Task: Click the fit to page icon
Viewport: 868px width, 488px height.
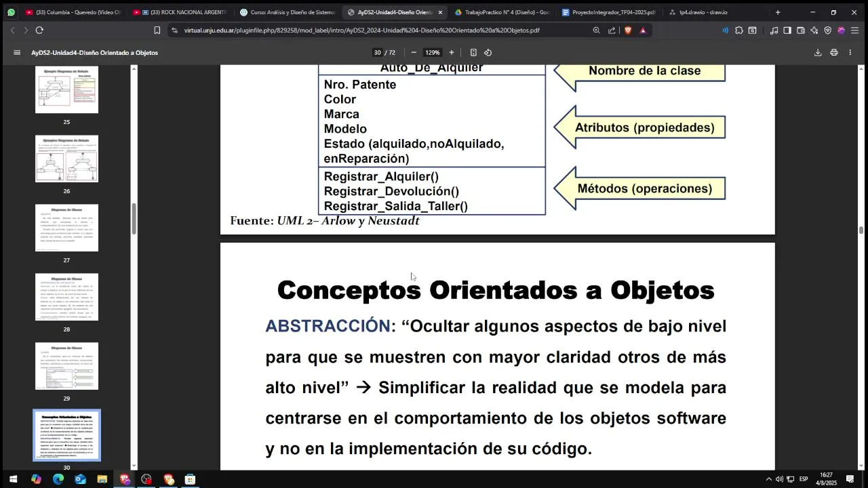Action: 473,52
